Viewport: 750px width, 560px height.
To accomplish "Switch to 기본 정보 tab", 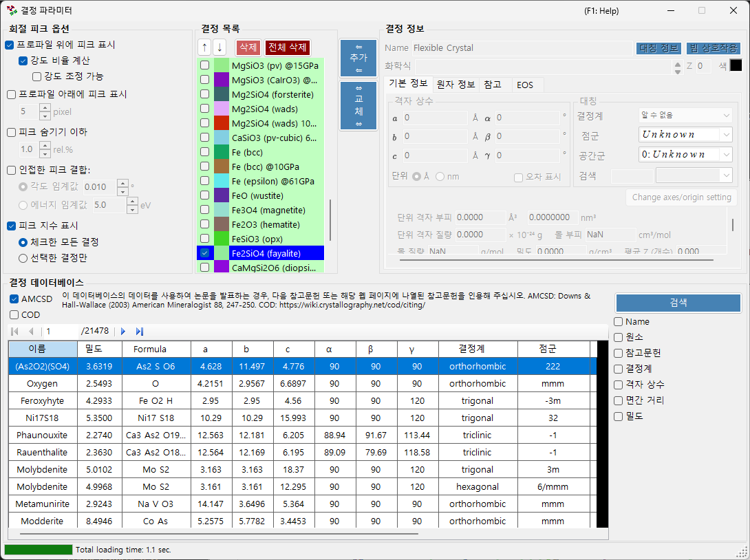I will tap(407, 83).
